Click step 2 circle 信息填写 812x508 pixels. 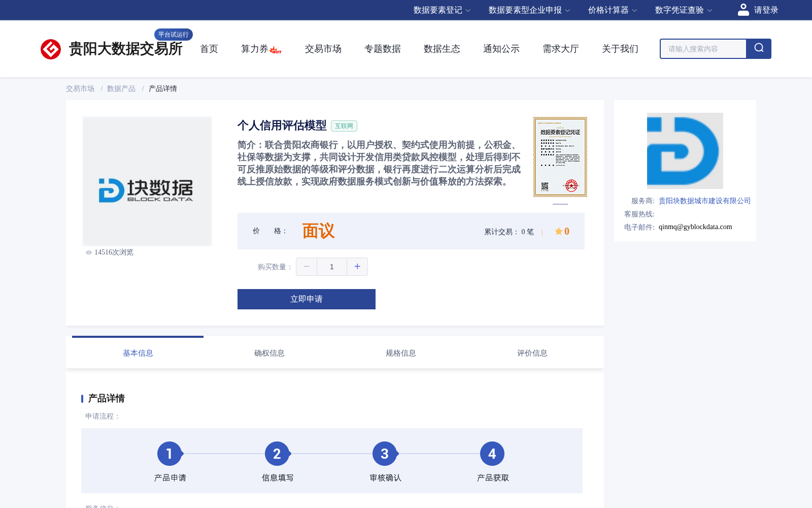point(277,454)
